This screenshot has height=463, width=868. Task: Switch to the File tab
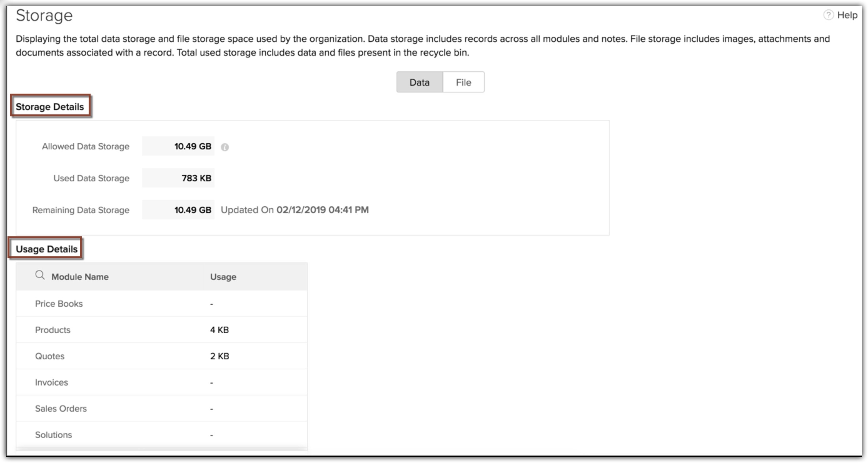pos(463,82)
